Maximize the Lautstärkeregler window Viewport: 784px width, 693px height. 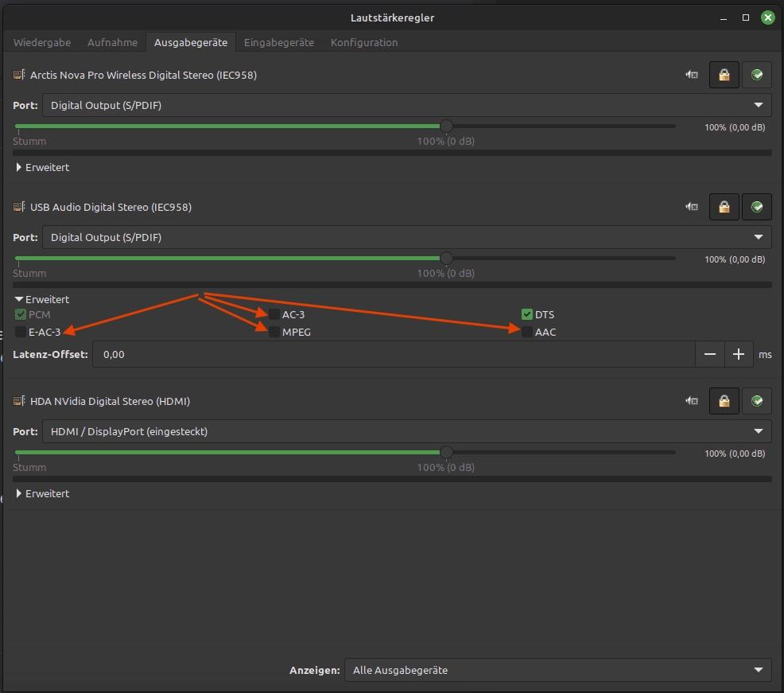(x=746, y=18)
